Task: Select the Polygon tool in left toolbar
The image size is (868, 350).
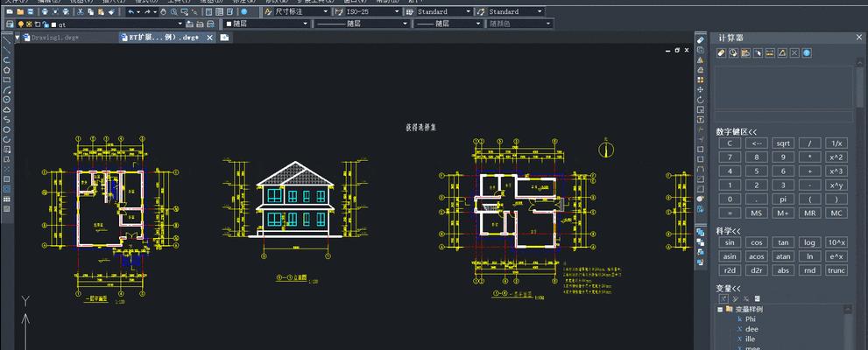Action: (x=7, y=70)
